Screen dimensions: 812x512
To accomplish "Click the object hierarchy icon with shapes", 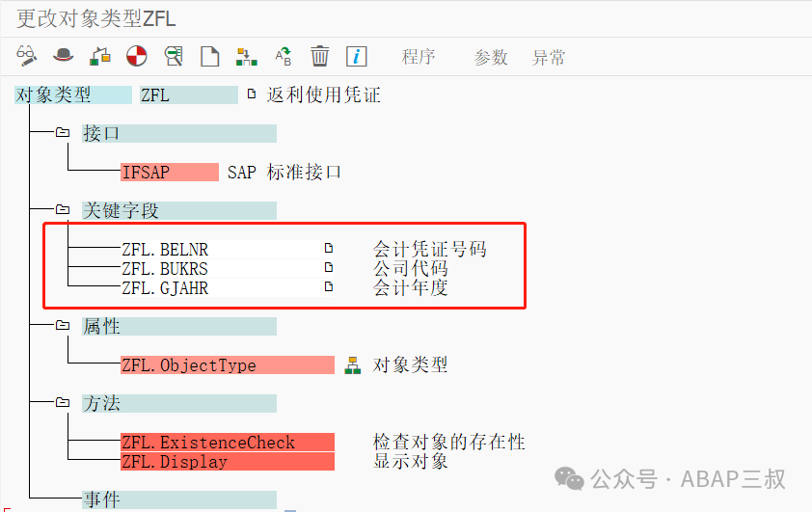I will click(x=100, y=56).
